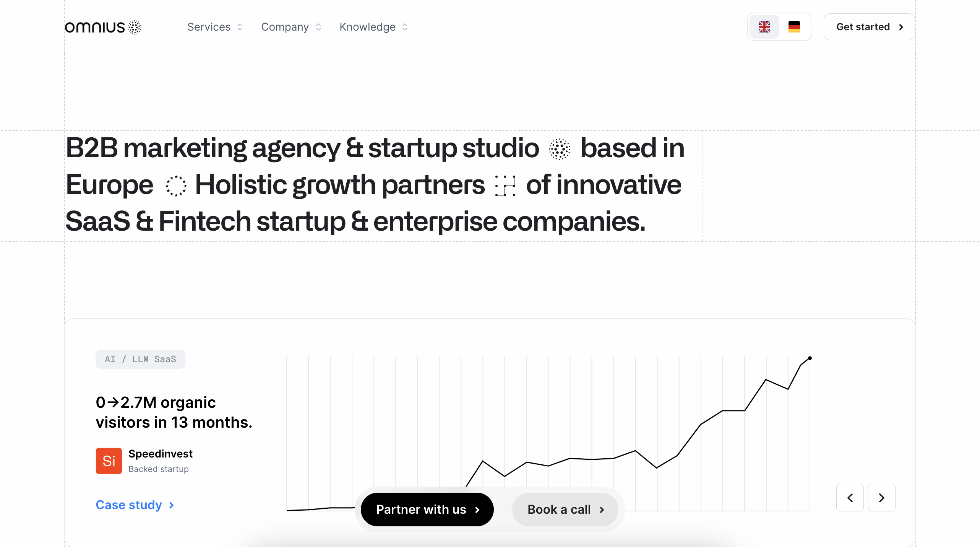980x547 pixels.
Task: Expand the Services menu
Action: pos(215,27)
